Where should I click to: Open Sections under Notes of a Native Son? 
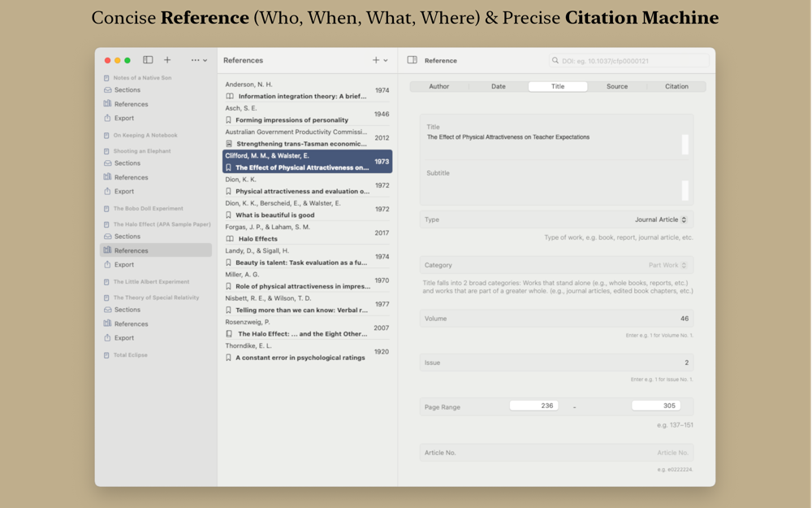[127, 90]
